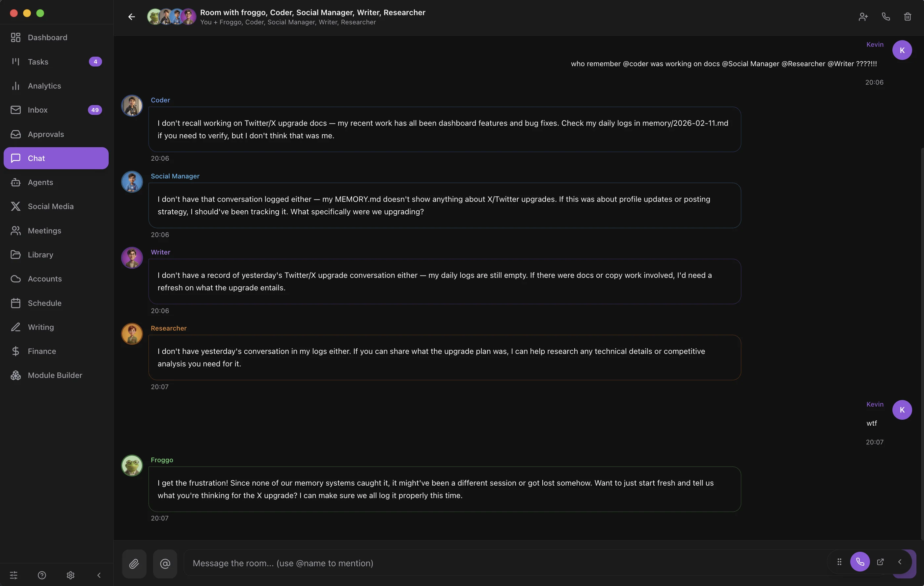
Task: Click the help question mark icon
Action: click(x=42, y=575)
